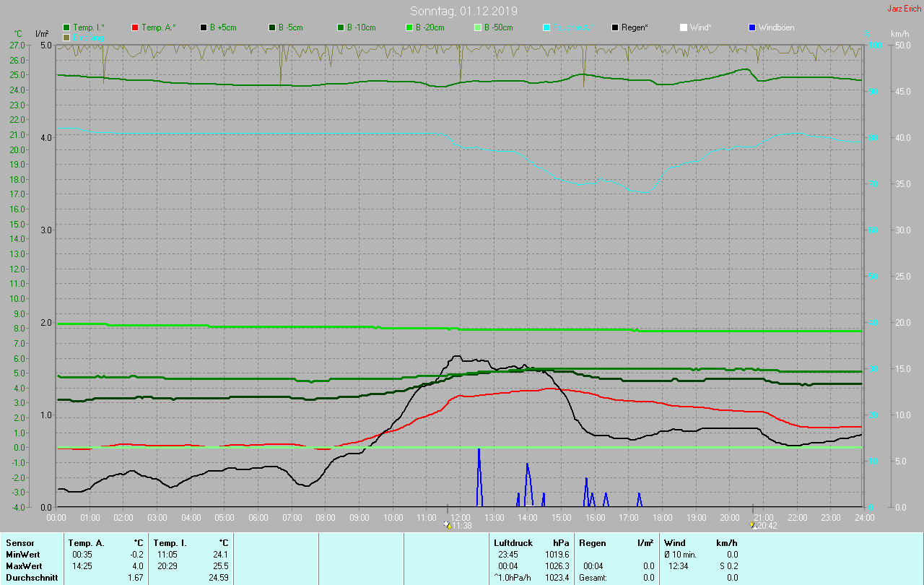Click the cyan legend square in top row
Viewport: 924px width, 585px height.
[x=546, y=27]
